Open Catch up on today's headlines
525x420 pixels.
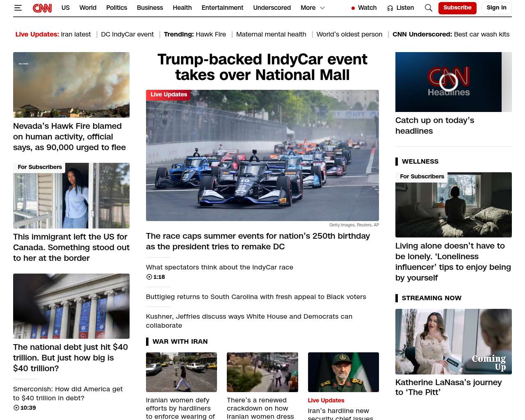click(435, 126)
